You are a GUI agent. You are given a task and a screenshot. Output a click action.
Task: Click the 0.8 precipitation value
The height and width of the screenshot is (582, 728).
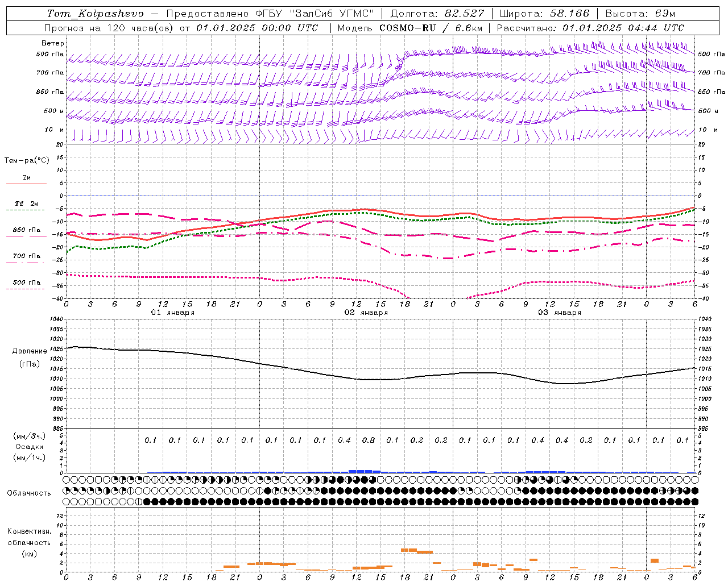[369, 440]
